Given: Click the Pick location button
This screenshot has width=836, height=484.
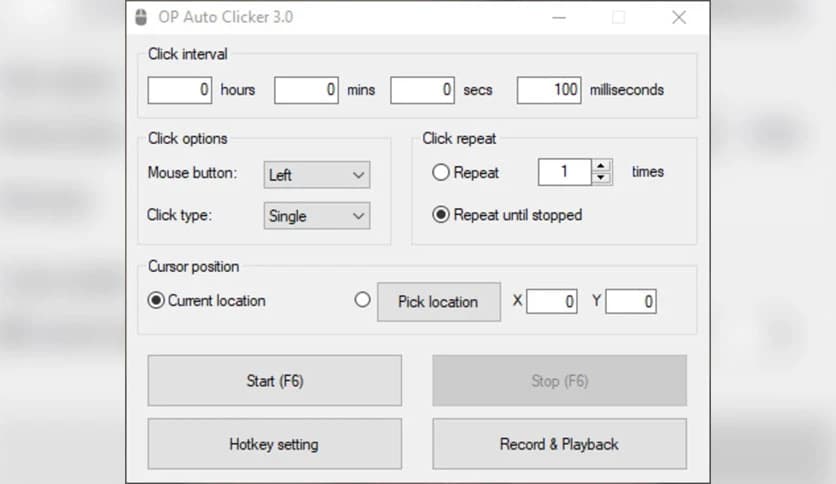Looking at the screenshot, I should (x=438, y=301).
